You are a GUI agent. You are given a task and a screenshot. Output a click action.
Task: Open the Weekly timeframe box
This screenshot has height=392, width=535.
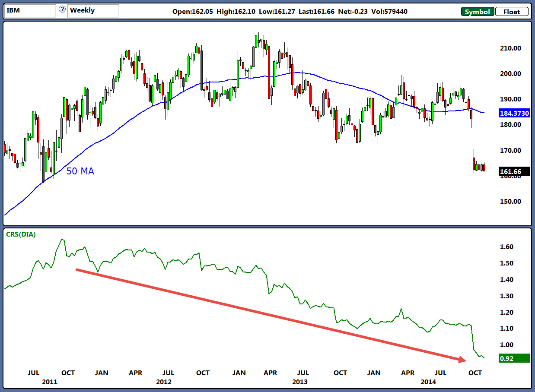pyautogui.click(x=93, y=11)
